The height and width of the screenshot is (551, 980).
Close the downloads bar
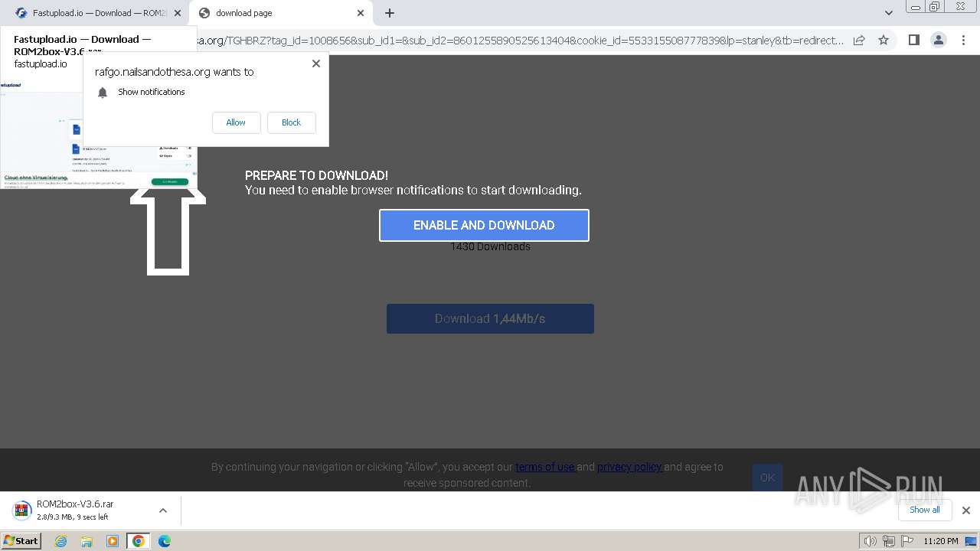coord(965,510)
